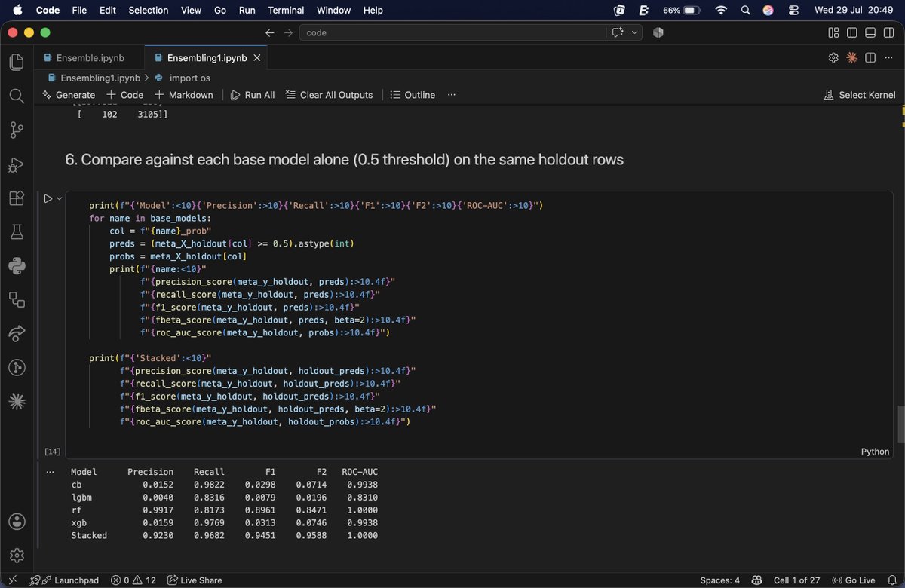Click the remote window indicator in status bar
This screenshot has width=905, height=588.
point(13,580)
